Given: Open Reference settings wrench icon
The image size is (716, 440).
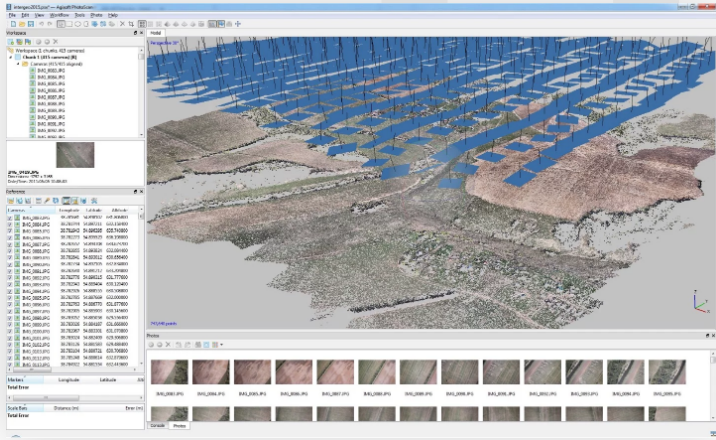Looking at the screenshot, I should (x=94, y=201).
